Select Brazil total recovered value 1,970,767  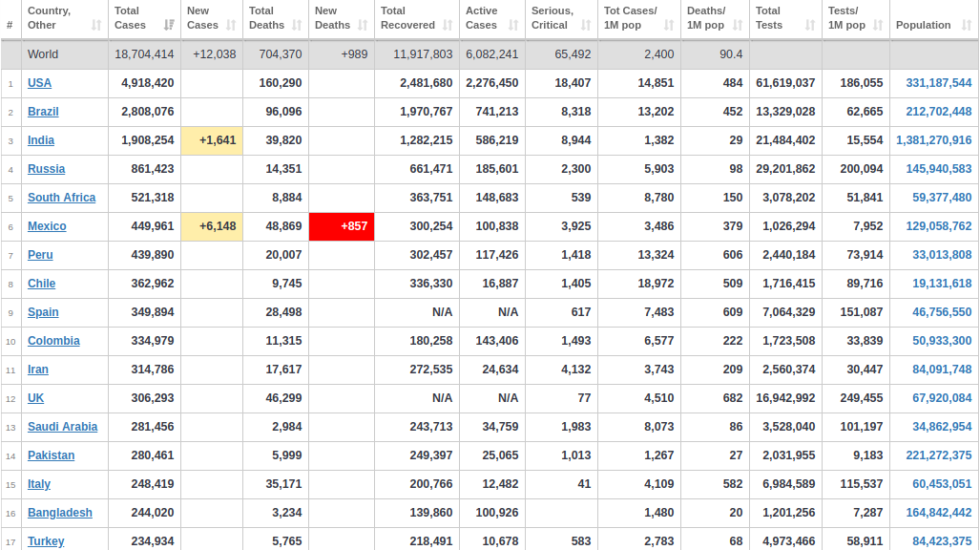click(427, 112)
